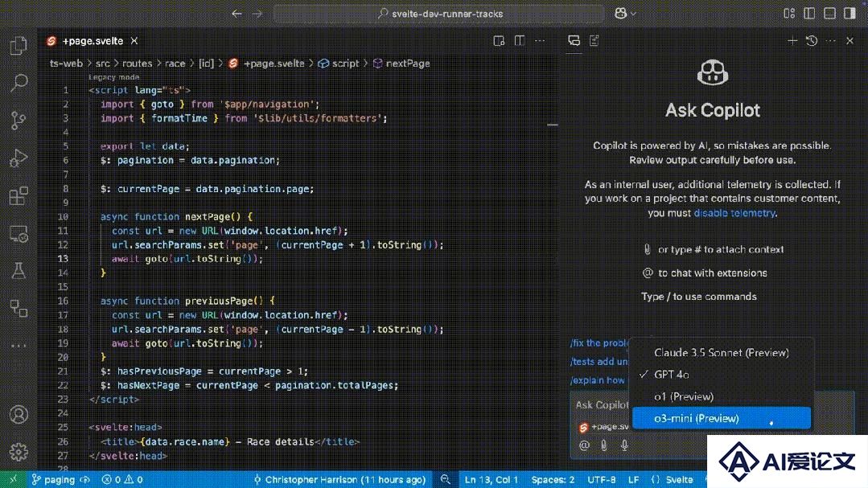
Task: Click [id] in breadcrumb
Action: pos(206,64)
